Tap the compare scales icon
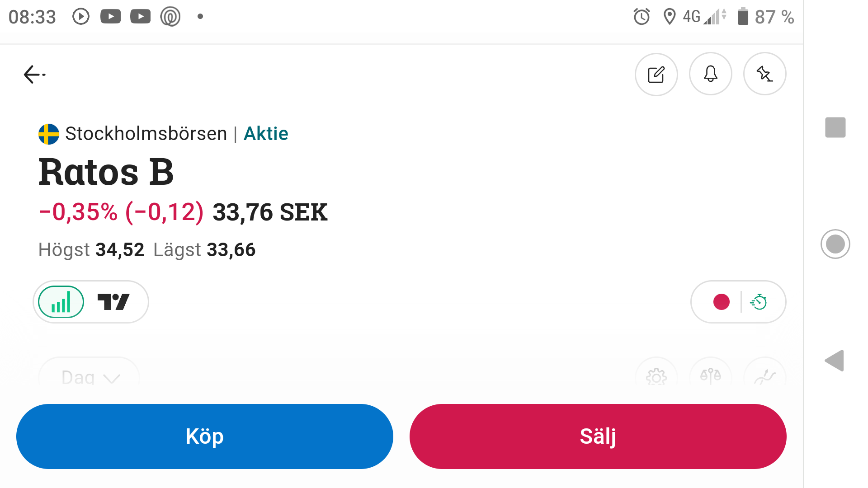Image resolution: width=868 pixels, height=488 pixels. (710, 376)
